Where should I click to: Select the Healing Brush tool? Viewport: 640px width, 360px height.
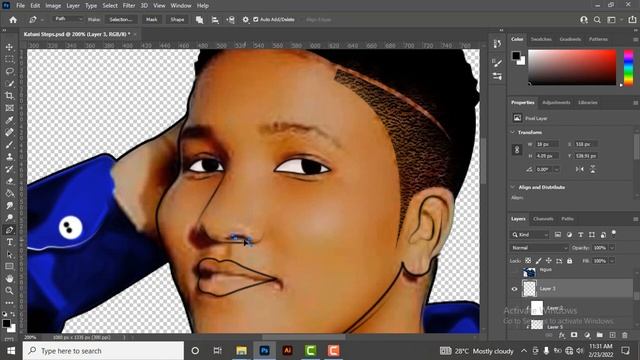9,132
